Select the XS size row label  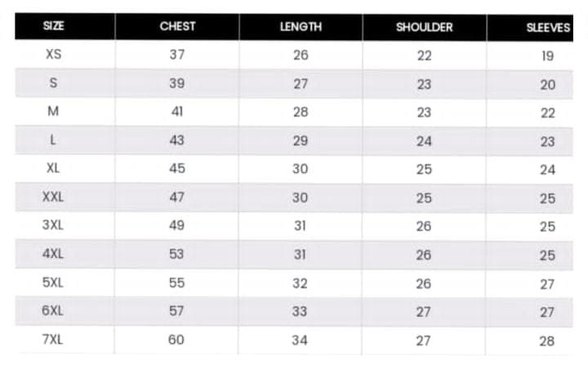53,54
